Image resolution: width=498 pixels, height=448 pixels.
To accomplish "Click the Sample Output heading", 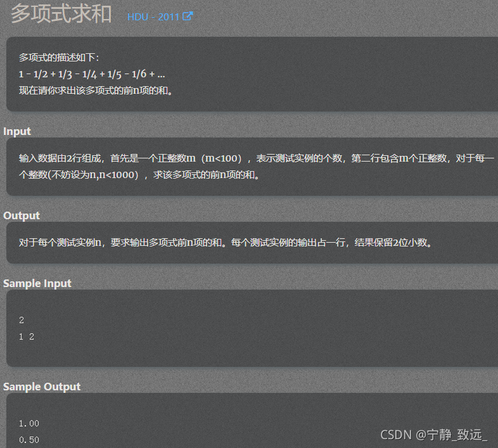I will point(42,387).
